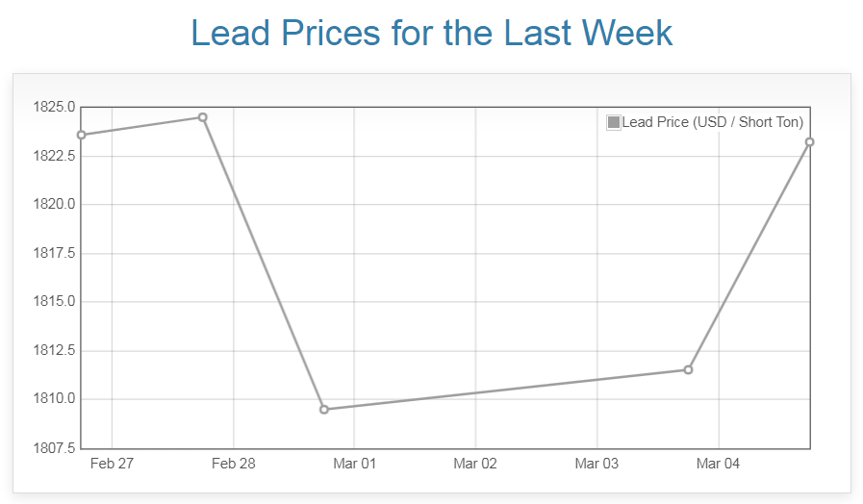
Task: Select the lowest data point near 1809.5
Action: pos(324,410)
